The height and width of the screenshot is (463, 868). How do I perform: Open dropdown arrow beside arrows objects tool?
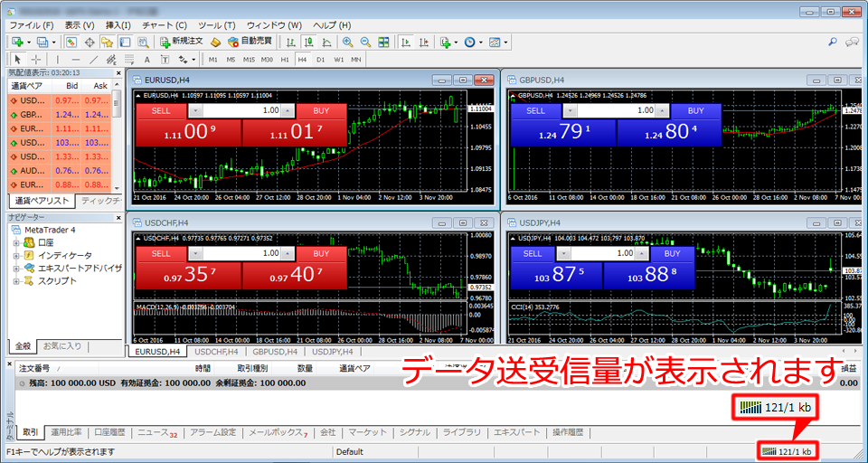tap(193, 60)
